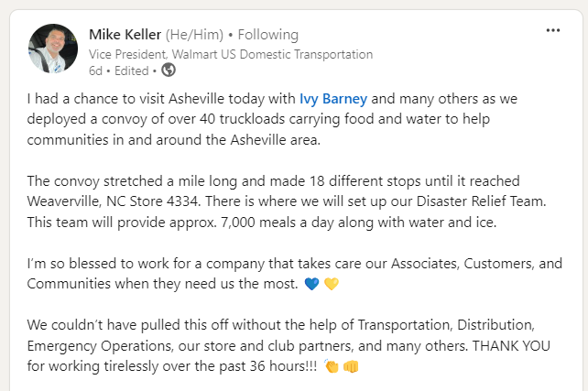This screenshot has height=391, width=588.
Task: Click the 6d post timestamp
Action: click(x=96, y=70)
